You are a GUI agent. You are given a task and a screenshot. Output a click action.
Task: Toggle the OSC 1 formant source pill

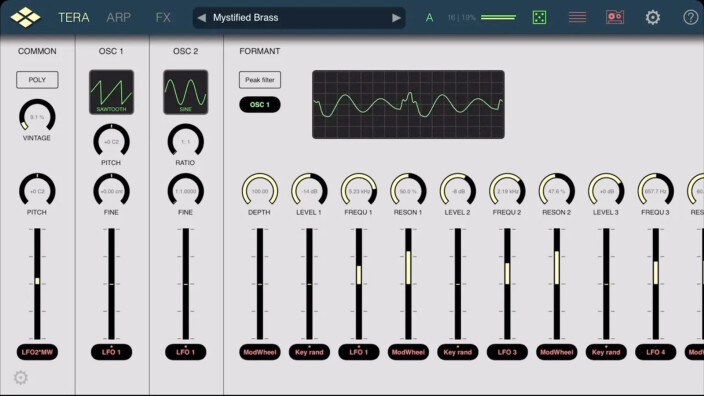pos(260,105)
